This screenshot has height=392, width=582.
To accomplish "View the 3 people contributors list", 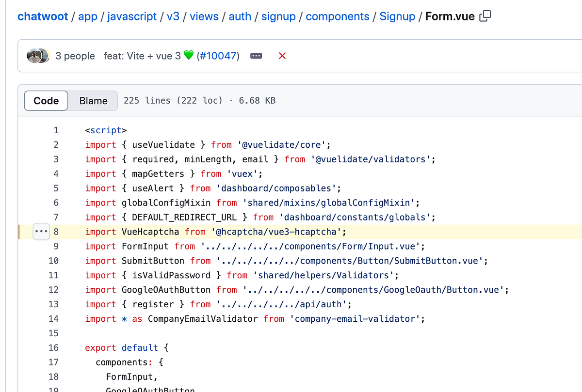I will 75,56.
